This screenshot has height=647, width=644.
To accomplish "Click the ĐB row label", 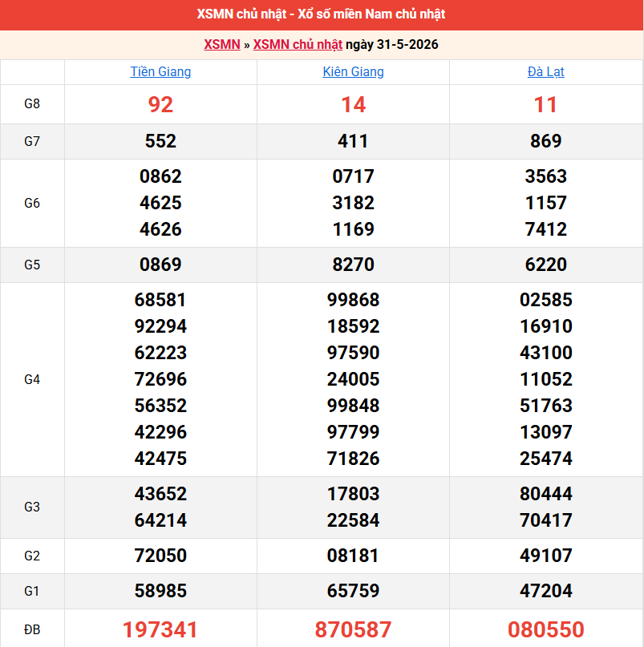I will coord(32,629).
